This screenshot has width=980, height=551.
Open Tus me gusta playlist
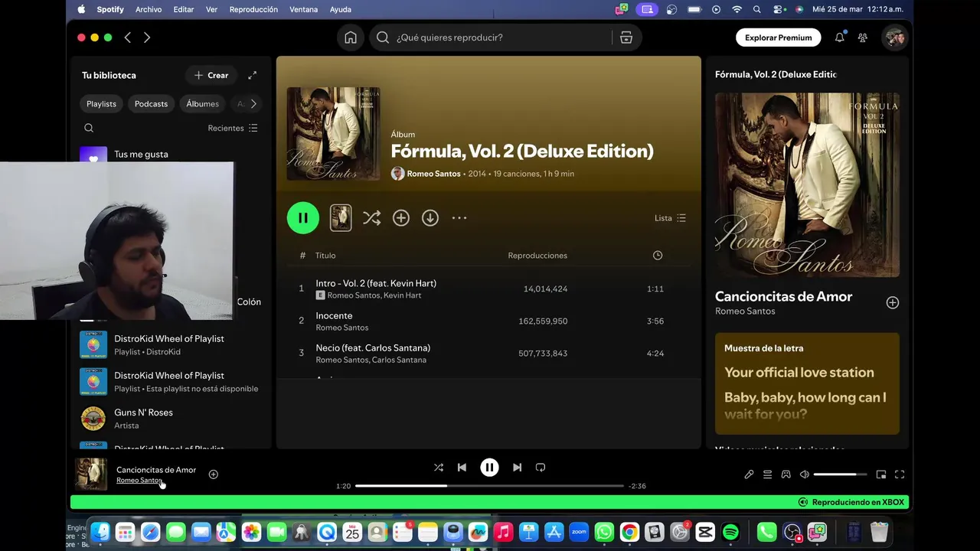[x=141, y=154]
